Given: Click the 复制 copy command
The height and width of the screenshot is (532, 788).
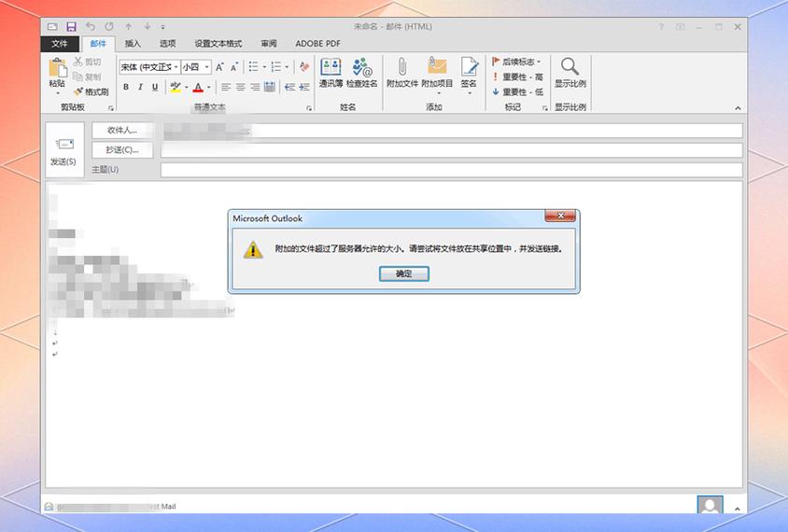Looking at the screenshot, I should 88,77.
